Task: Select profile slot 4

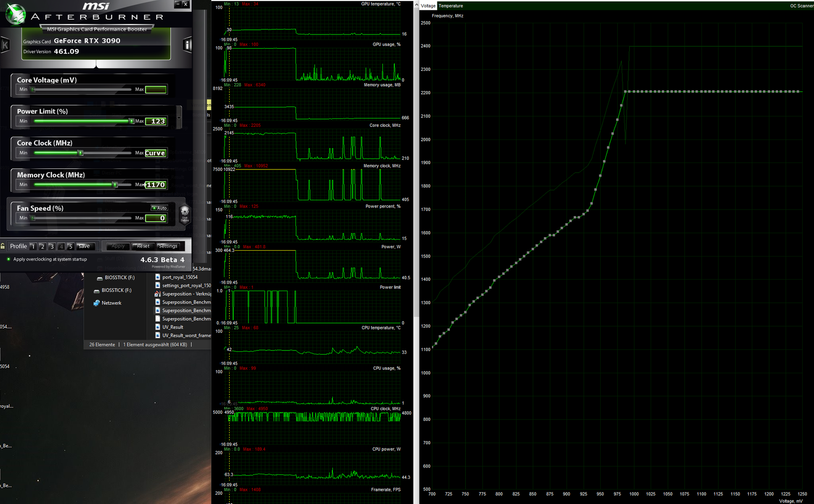Action: (x=61, y=246)
